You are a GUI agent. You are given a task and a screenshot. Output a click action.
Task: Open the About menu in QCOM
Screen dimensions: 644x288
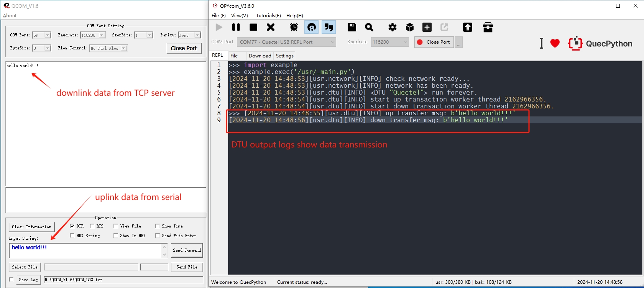[10, 16]
